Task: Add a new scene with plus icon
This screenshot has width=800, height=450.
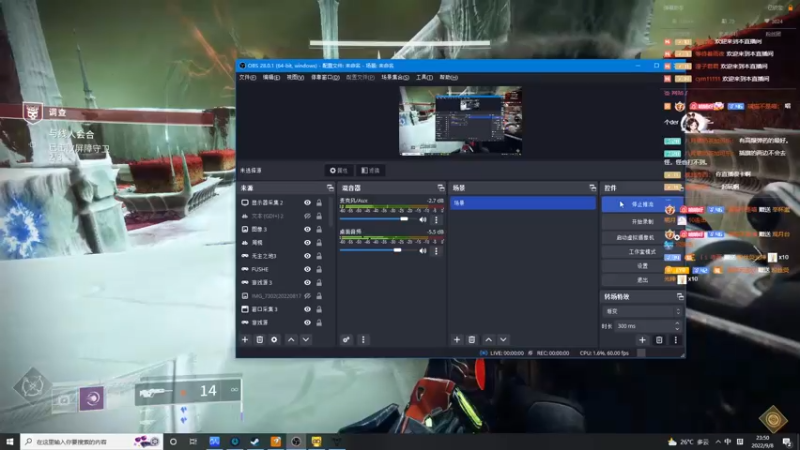Action: coord(457,340)
